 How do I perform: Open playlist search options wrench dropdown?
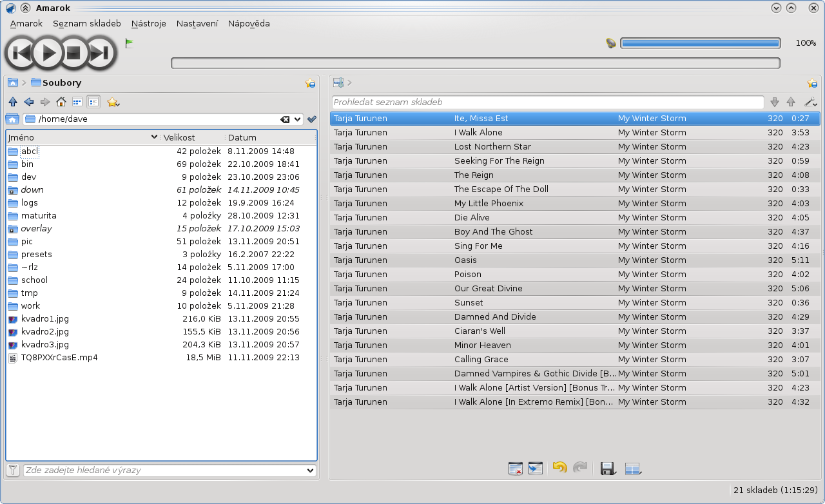(x=810, y=102)
